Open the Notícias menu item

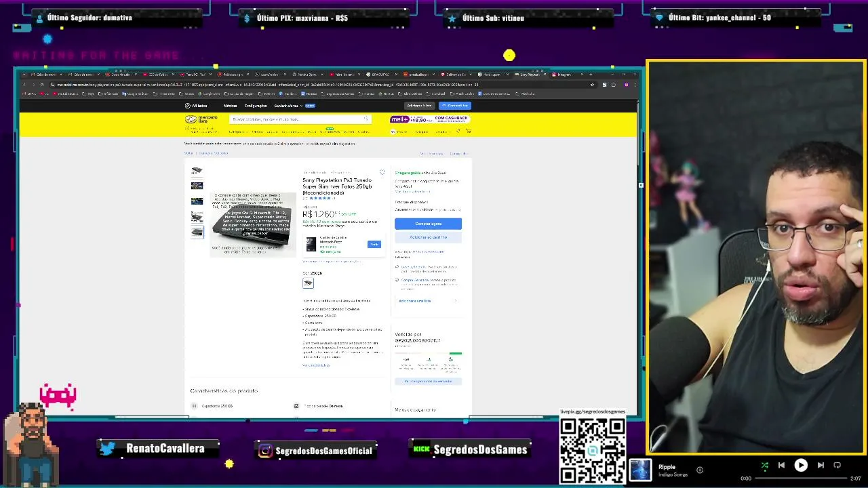point(231,106)
